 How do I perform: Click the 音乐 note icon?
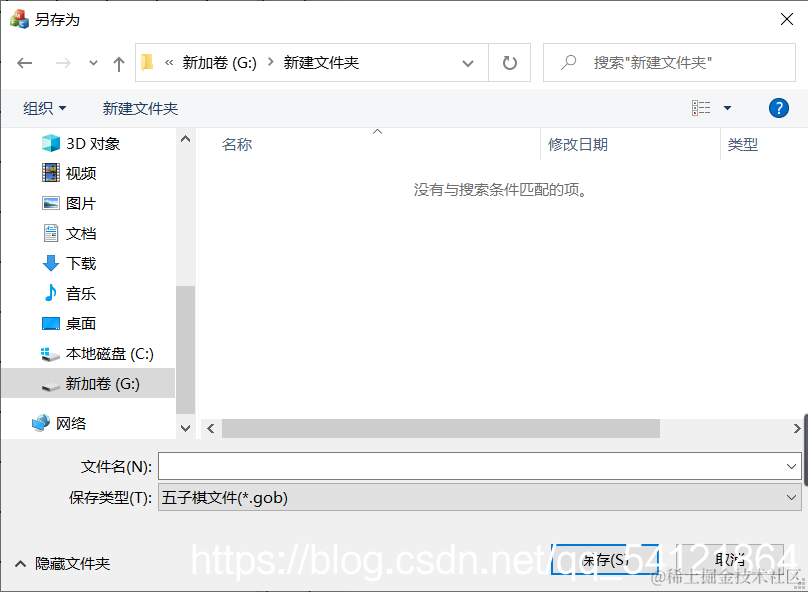(x=50, y=293)
